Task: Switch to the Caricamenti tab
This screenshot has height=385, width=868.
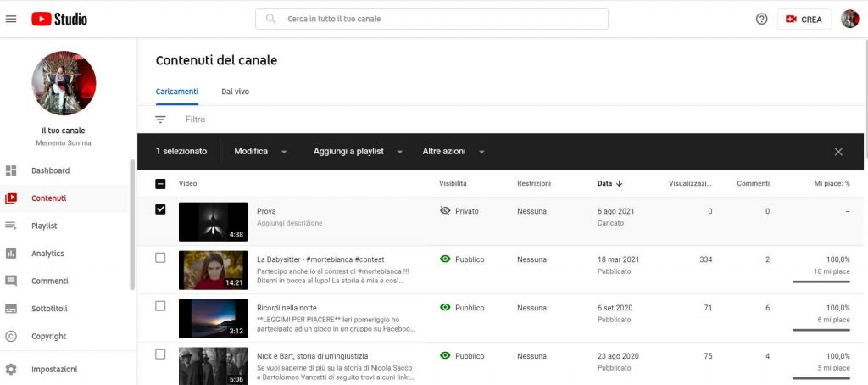Action: pos(177,92)
